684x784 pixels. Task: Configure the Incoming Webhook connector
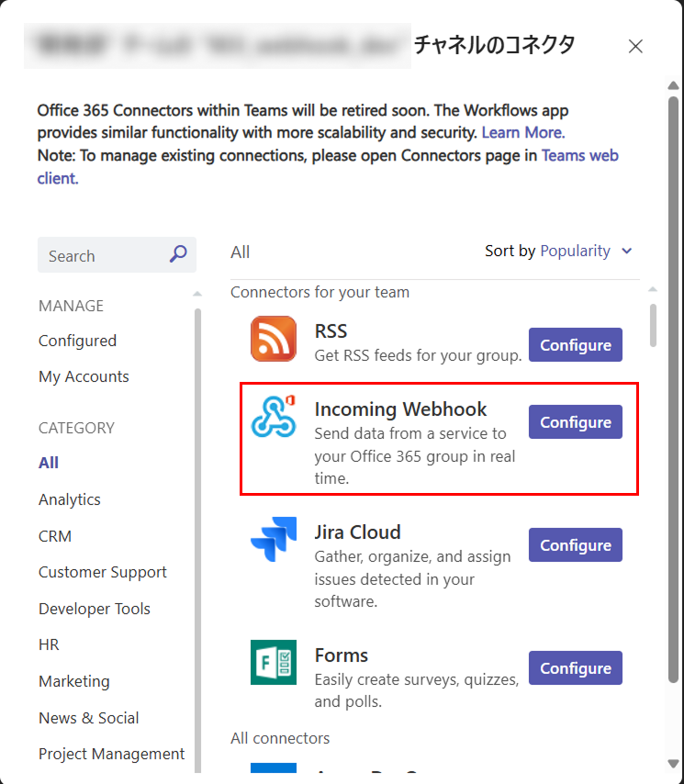click(x=575, y=422)
